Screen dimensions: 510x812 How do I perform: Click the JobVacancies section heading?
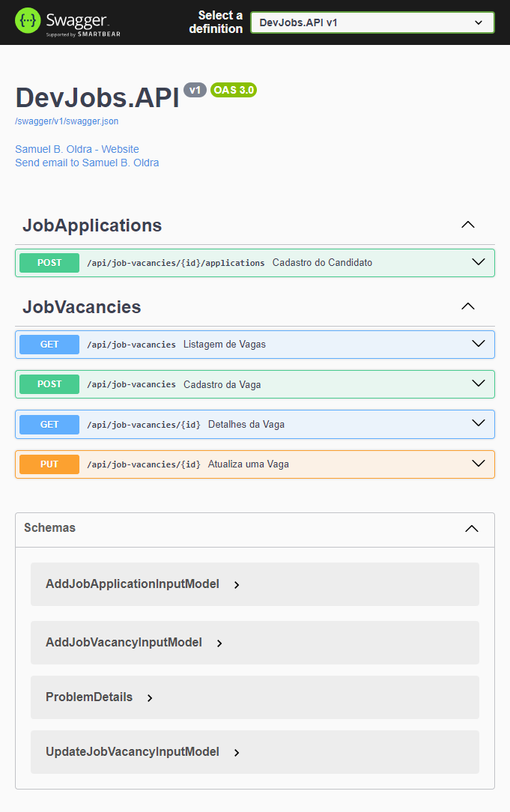pyautogui.click(x=82, y=307)
